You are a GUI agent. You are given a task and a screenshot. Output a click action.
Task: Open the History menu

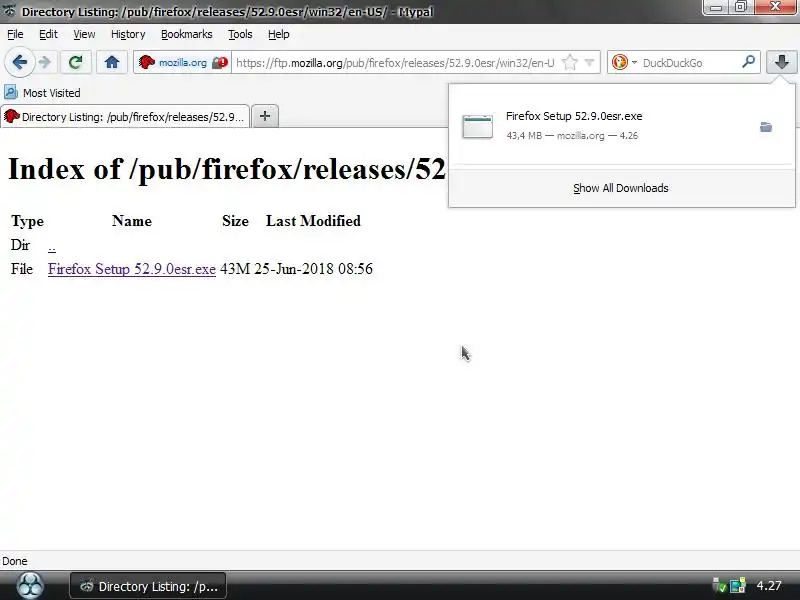click(128, 34)
